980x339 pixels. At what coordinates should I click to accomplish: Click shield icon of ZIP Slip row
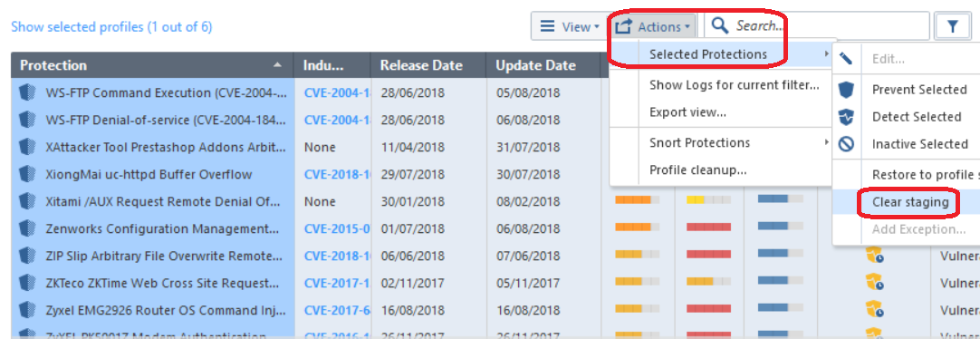27,256
